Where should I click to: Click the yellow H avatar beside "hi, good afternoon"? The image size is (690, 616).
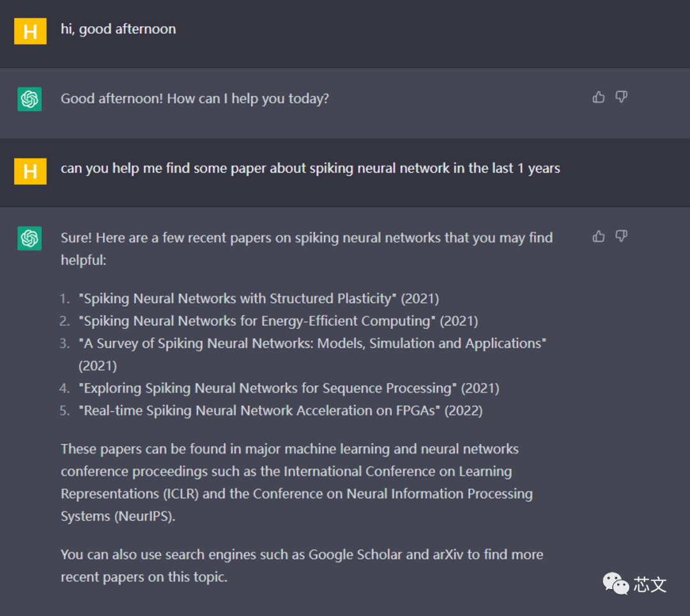point(30,31)
